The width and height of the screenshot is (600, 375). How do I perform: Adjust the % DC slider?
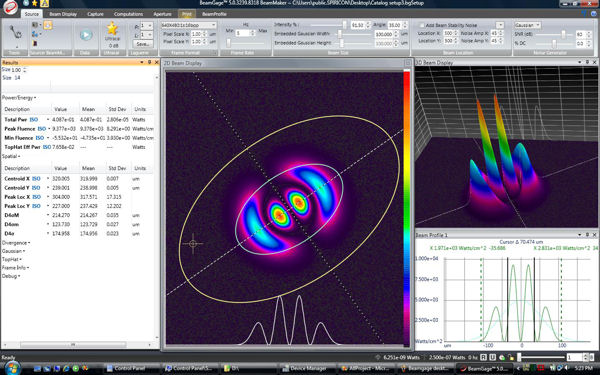click(554, 44)
